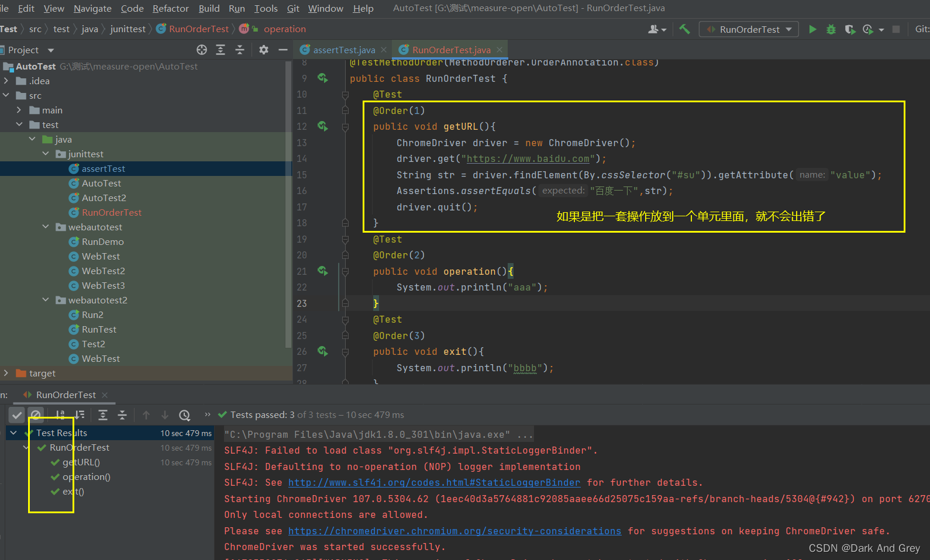Open the Refactor menu
The image size is (930, 560).
coord(170,8)
